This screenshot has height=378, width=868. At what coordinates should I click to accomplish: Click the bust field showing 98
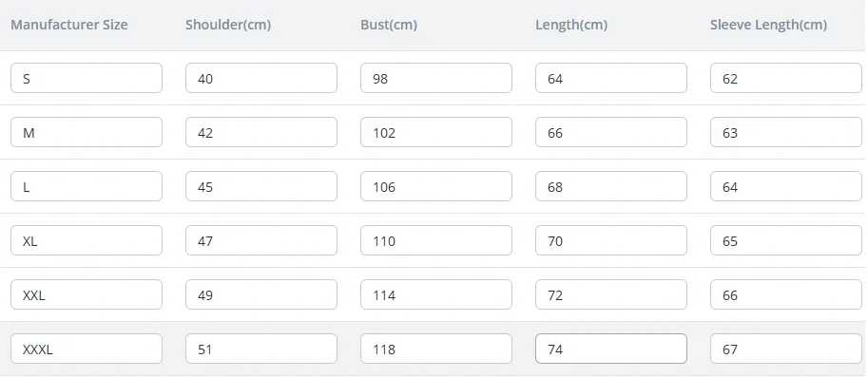[436, 78]
